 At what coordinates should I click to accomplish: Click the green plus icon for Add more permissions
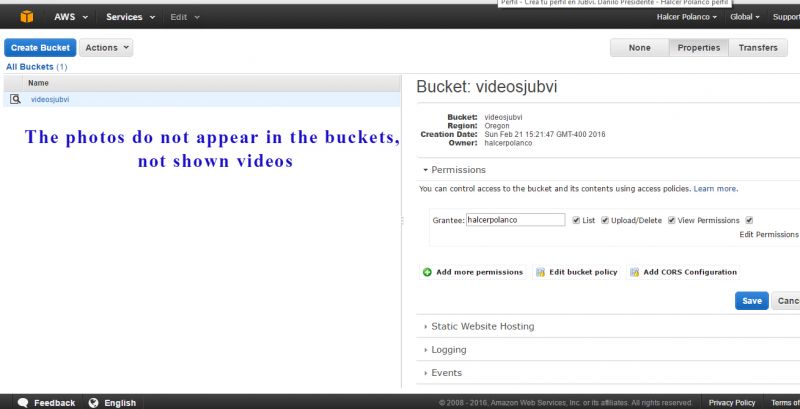[x=427, y=272]
